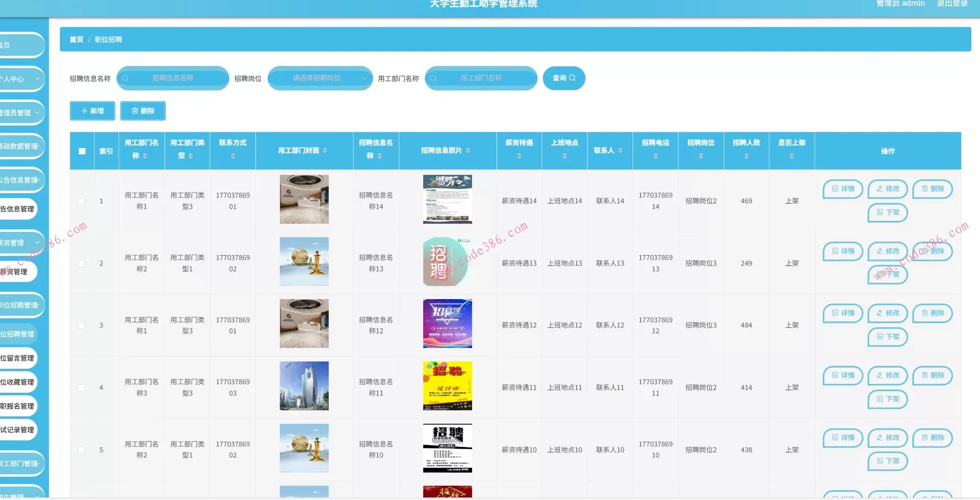
Task: Click 下架 for 招聘信息名称10 row
Action: click(888, 461)
